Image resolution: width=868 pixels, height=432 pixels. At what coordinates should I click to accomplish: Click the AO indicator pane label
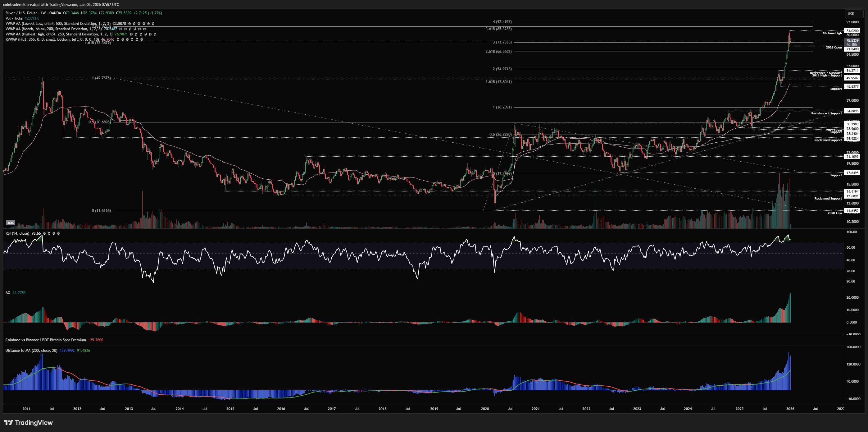pos(8,293)
